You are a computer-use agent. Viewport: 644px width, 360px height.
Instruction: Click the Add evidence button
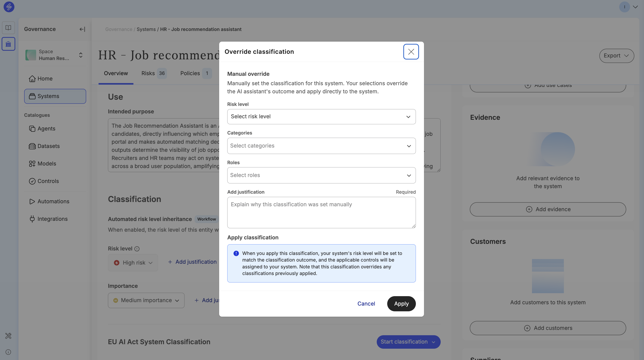[x=548, y=209]
